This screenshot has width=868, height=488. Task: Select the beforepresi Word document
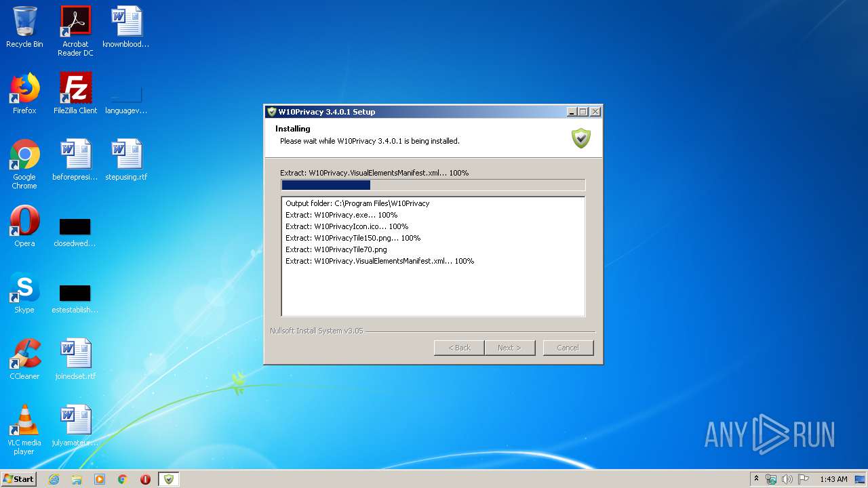pos(75,160)
